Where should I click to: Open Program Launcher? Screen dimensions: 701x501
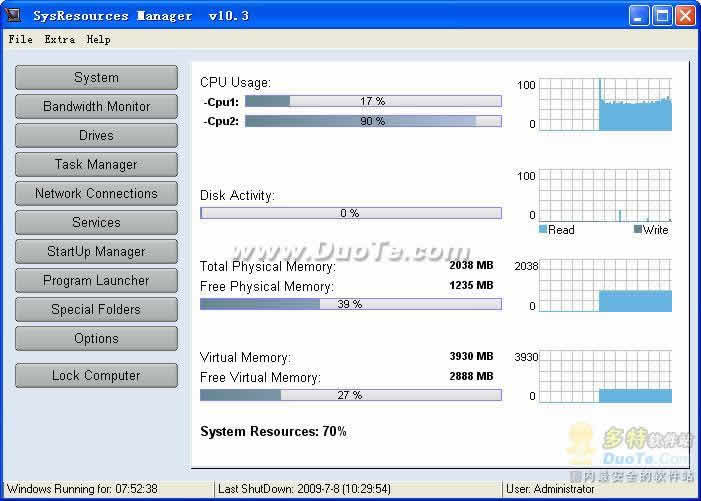96,281
